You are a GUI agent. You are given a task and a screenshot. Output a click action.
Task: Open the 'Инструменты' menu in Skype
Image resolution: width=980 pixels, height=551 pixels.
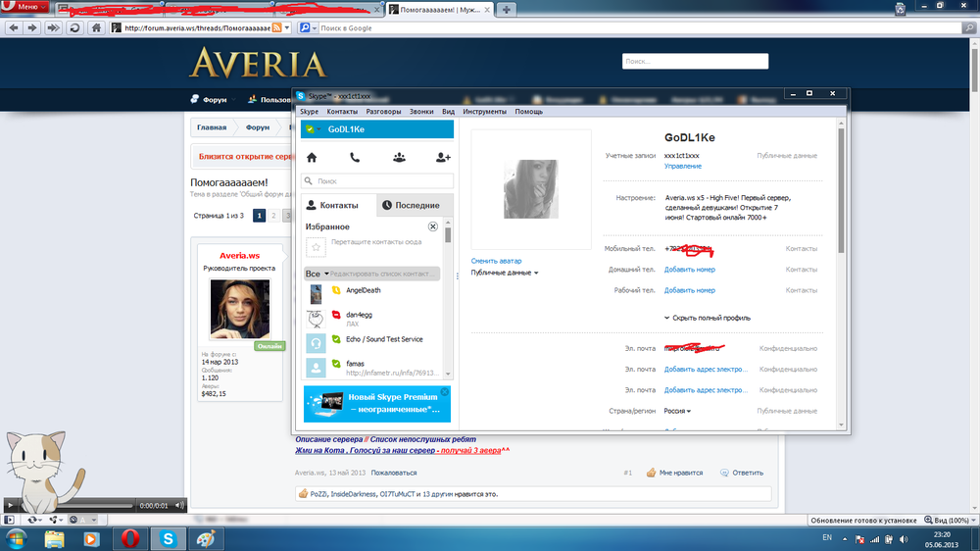[484, 112]
